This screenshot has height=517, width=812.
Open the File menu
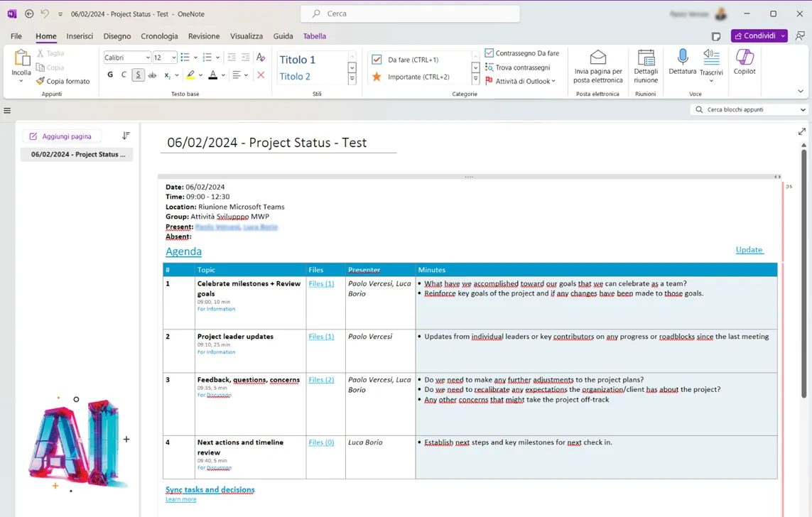click(16, 36)
